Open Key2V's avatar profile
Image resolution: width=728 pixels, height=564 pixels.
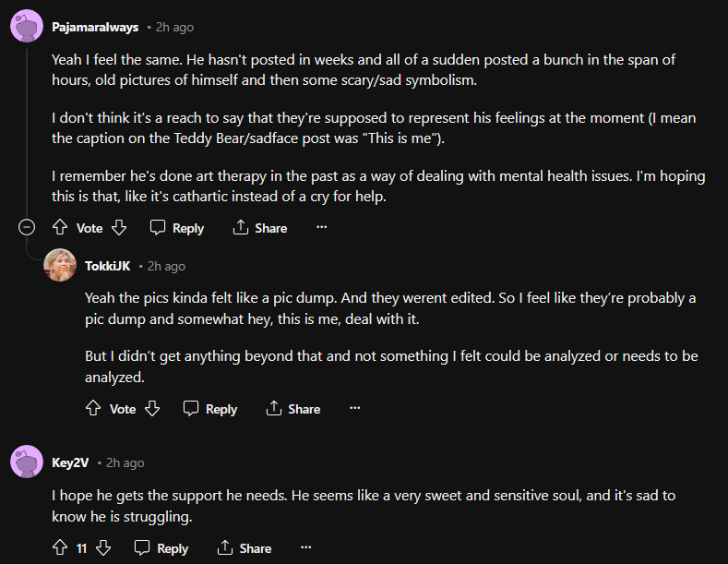pyautogui.click(x=27, y=462)
